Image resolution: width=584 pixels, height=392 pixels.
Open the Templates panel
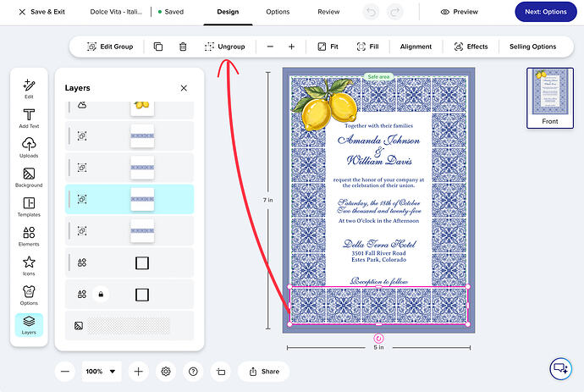tap(29, 207)
